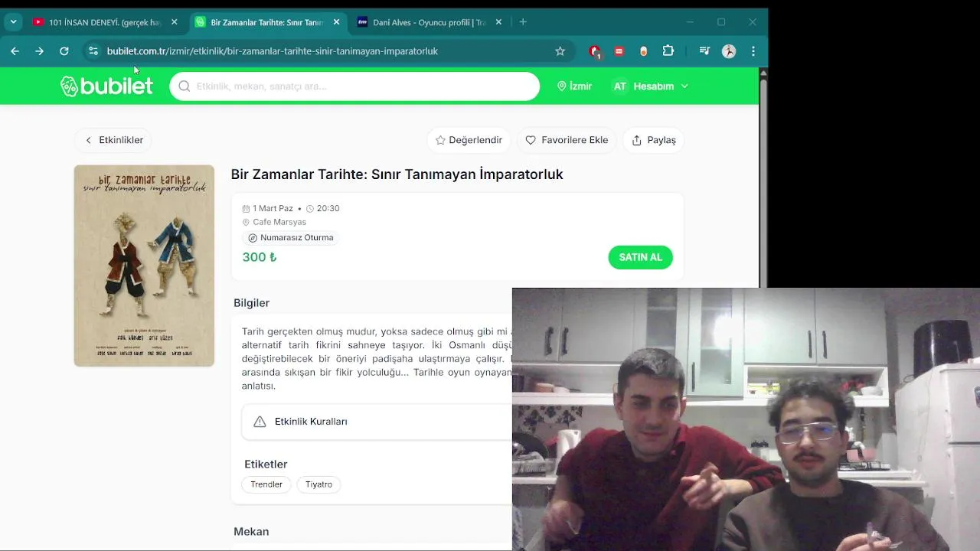Bookmark page with star icon
The width and height of the screenshot is (980, 551).
(x=560, y=51)
